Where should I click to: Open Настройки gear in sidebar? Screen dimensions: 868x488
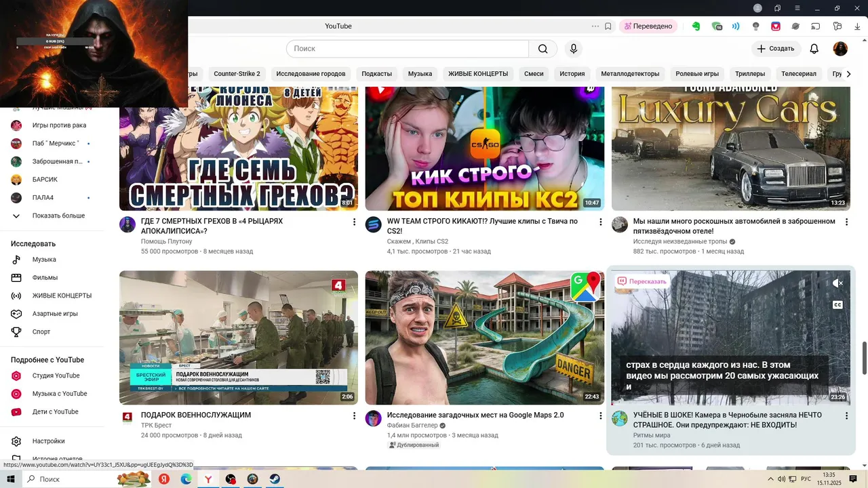coord(17,441)
